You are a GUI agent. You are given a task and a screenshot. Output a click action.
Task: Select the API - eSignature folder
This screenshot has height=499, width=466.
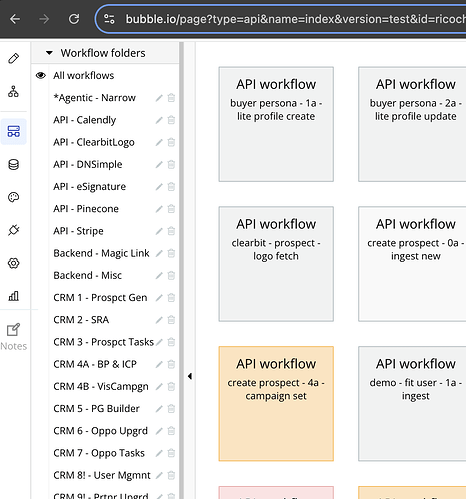click(x=90, y=187)
